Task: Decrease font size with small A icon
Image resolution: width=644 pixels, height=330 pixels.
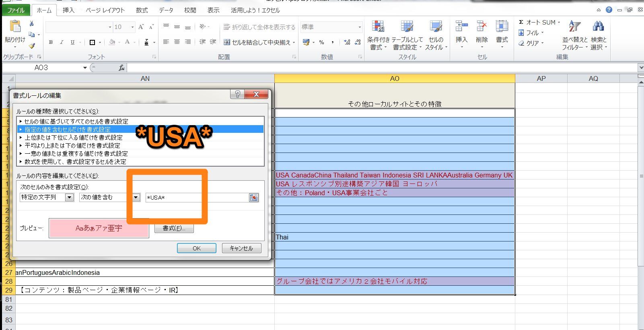Action: point(151,27)
